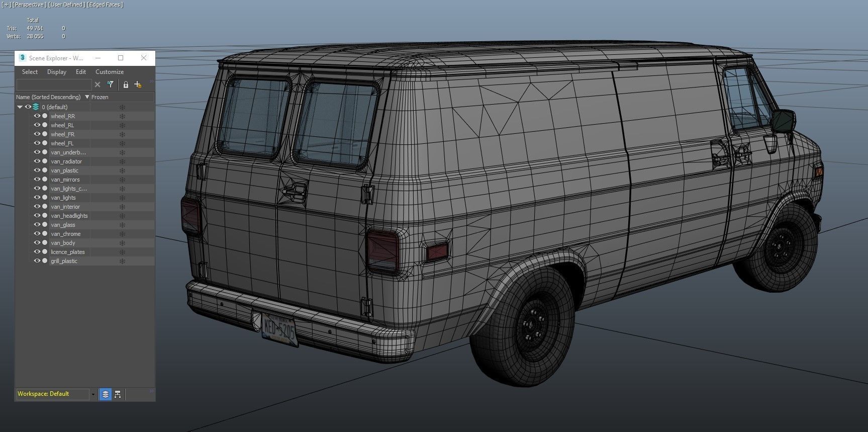Toggle frozen snowflake for van_lights
The width and height of the screenshot is (868, 432).
pyautogui.click(x=122, y=198)
